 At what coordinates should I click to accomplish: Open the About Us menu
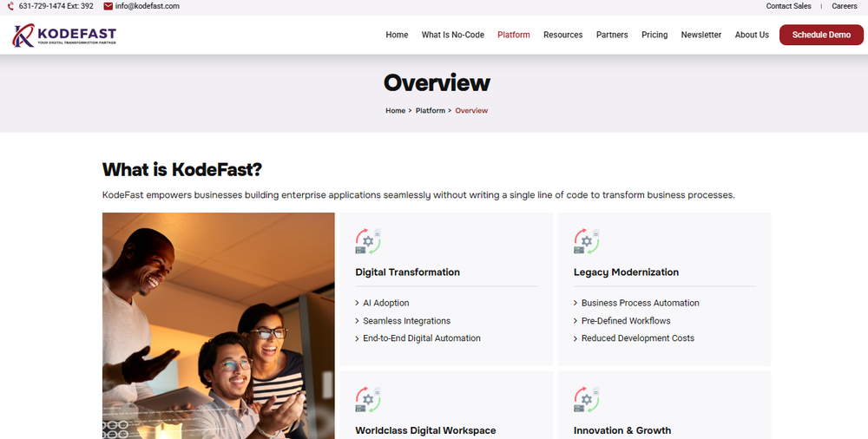coord(752,35)
